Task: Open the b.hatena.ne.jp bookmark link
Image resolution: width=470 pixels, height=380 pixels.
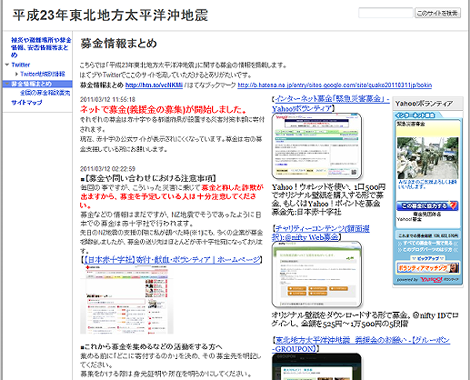Action: tap(335, 85)
